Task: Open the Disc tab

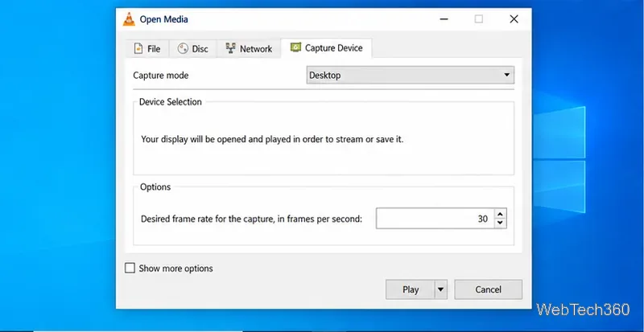Action: pyautogui.click(x=192, y=49)
